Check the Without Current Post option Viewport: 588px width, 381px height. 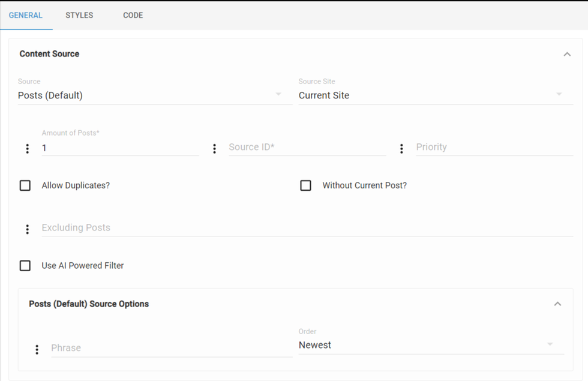click(306, 185)
